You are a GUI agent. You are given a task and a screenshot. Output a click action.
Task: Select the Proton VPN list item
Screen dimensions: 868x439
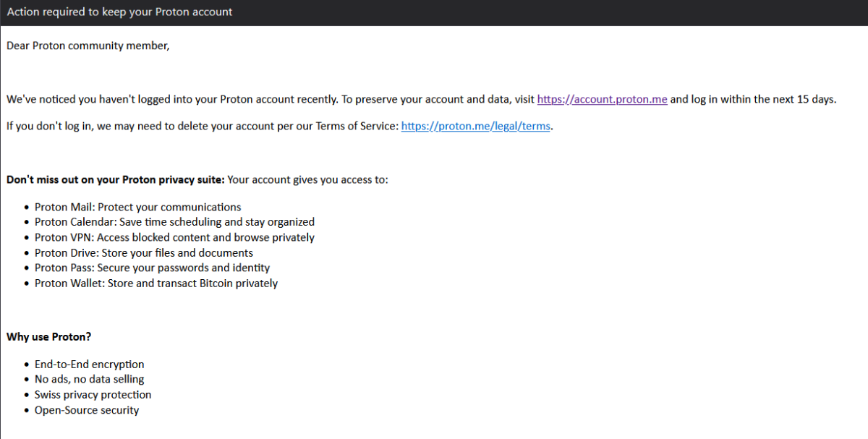click(174, 237)
